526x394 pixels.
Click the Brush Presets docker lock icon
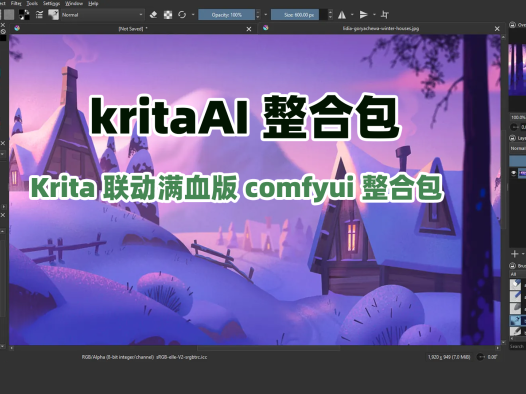[512, 266]
